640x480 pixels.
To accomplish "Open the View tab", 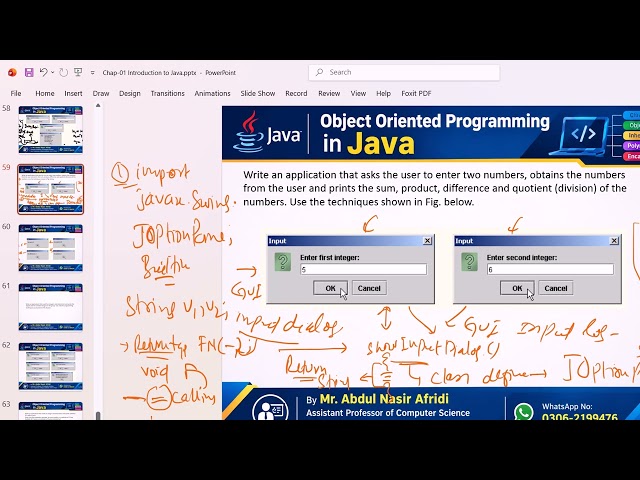I will click(x=358, y=93).
